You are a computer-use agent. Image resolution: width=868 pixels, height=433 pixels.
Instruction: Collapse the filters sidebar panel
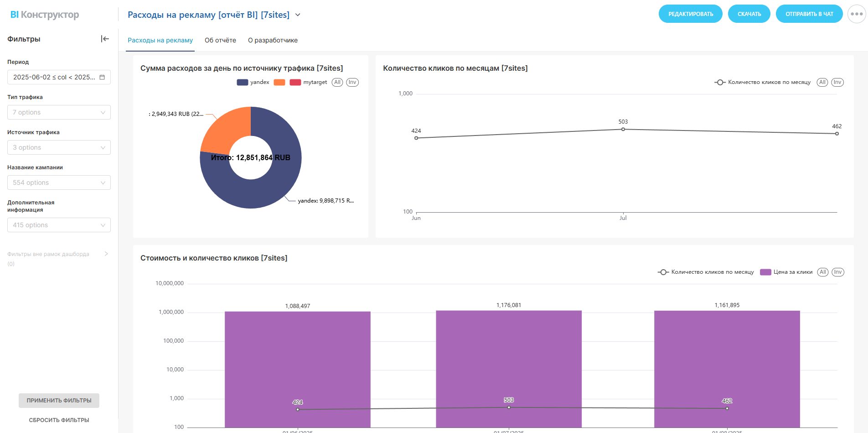(105, 39)
